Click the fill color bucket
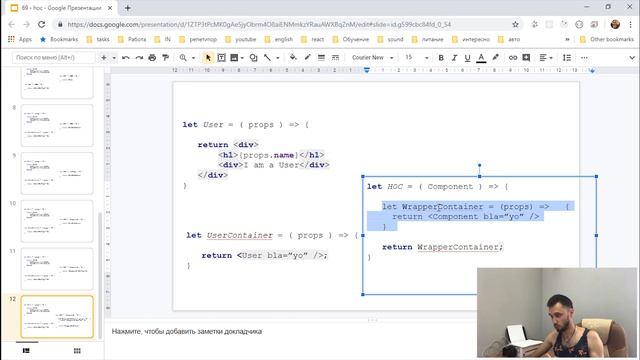Image resolution: width=640 pixels, height=360 pixels. pyautogui.click(x=293, y=58)
